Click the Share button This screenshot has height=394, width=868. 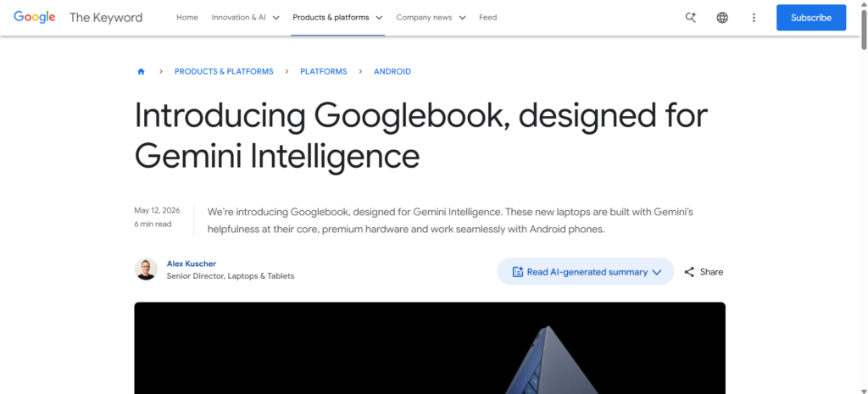pos(704,272)
